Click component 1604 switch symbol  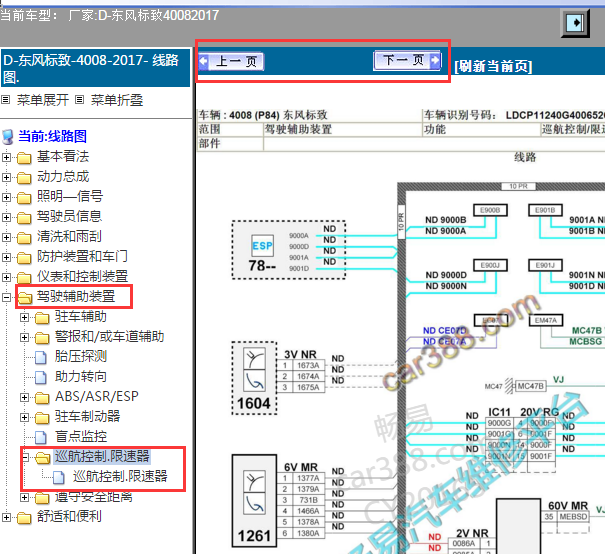coord(254,370)
